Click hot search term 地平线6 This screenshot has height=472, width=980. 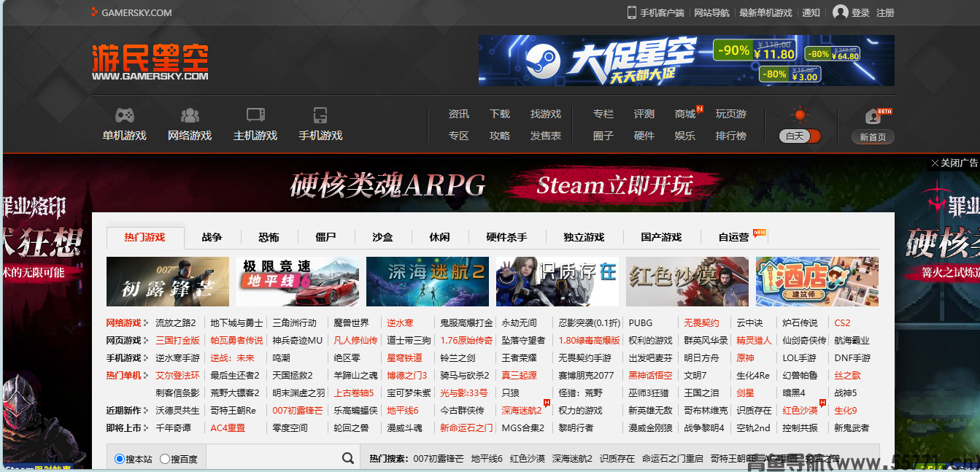point(487,458)
